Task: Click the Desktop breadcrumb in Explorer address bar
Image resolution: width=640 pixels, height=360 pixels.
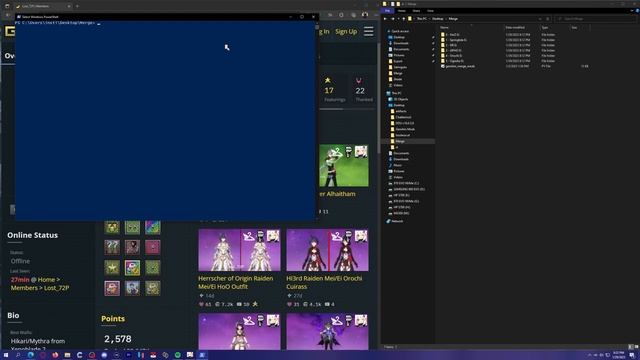Action: [438, 19]
